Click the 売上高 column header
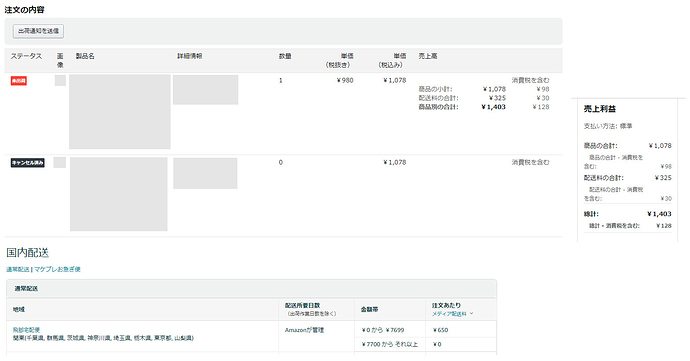Image resolution: width=690 pixels, height=361 pixels. click(428, 56)
